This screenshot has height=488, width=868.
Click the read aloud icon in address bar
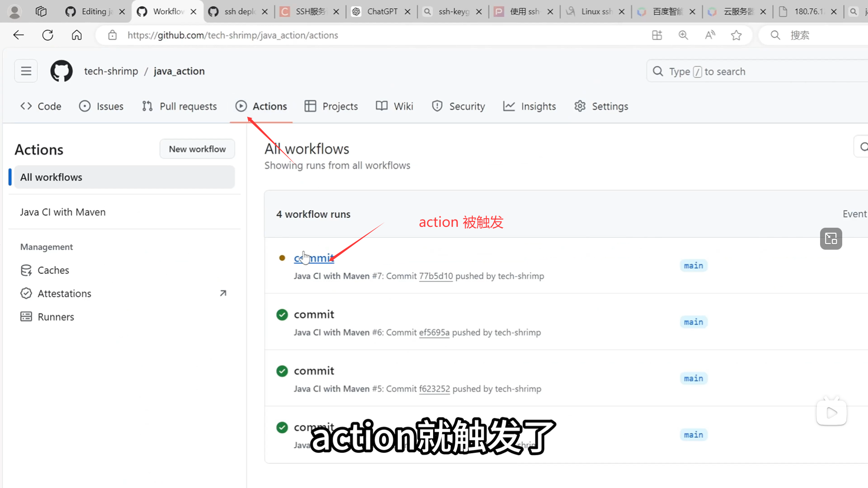[x=710, y=35]
